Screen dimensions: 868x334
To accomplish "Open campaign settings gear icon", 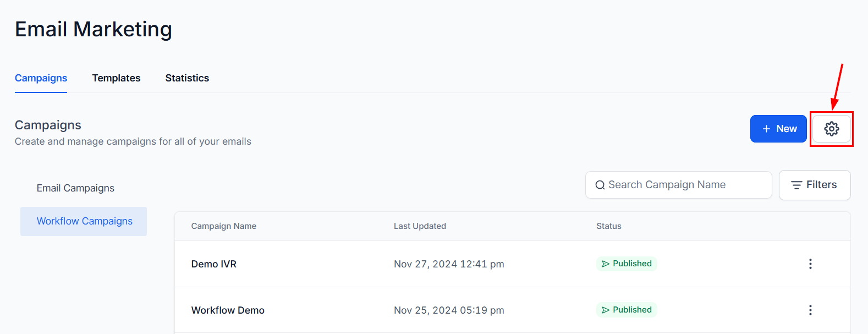I will point(831,129).
